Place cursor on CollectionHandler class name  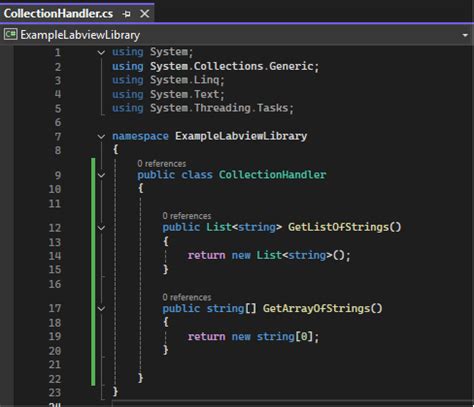click(x=272, y=175)
